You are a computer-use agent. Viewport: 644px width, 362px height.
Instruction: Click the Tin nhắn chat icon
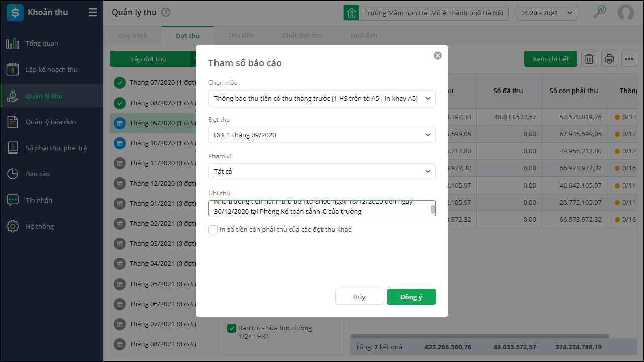[13, 200]
